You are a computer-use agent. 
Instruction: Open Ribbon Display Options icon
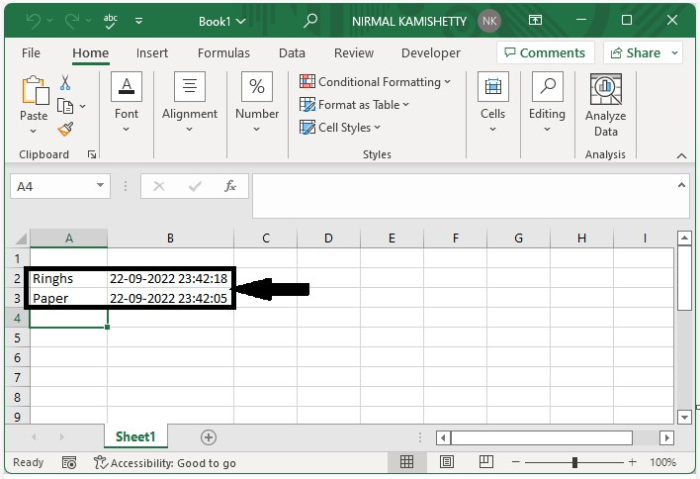(x=535, y=20)
